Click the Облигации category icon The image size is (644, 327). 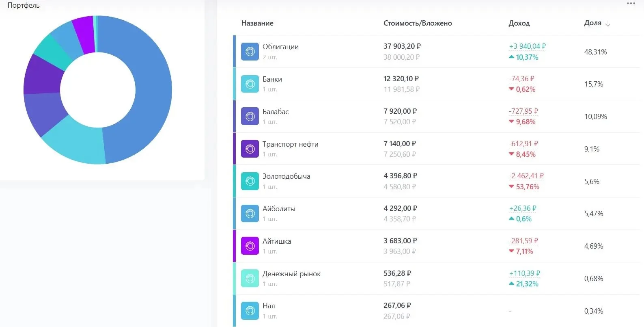pos(250,52)
